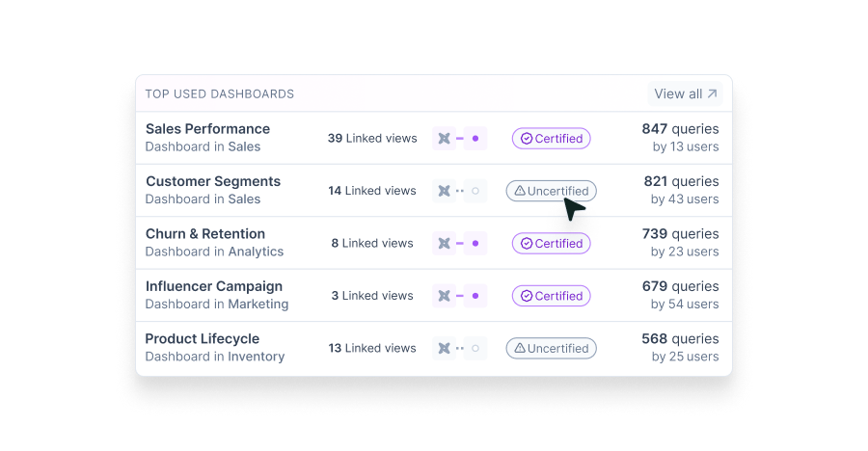Click the connector icon in Influencer Campaign row
Viewport: 868px width, 451px height.
(x=444, y=296)
